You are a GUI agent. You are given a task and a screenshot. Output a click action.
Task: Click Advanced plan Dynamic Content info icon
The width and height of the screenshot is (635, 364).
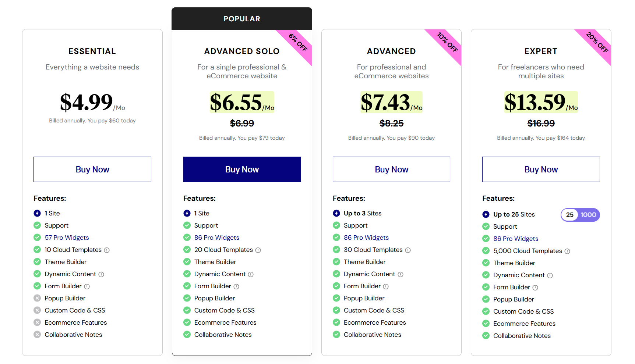(401, 274)
